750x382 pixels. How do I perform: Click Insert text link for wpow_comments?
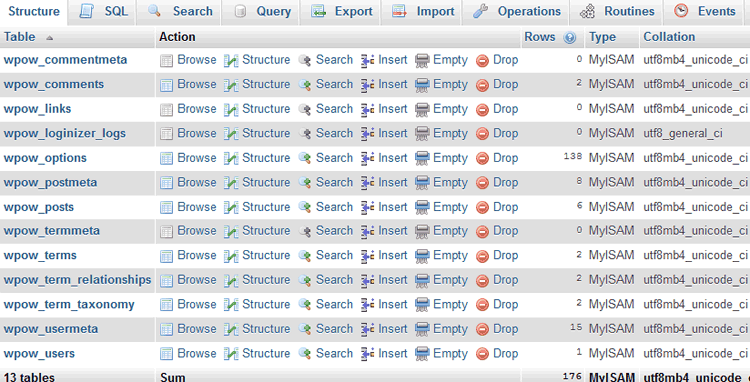(393, 84)
